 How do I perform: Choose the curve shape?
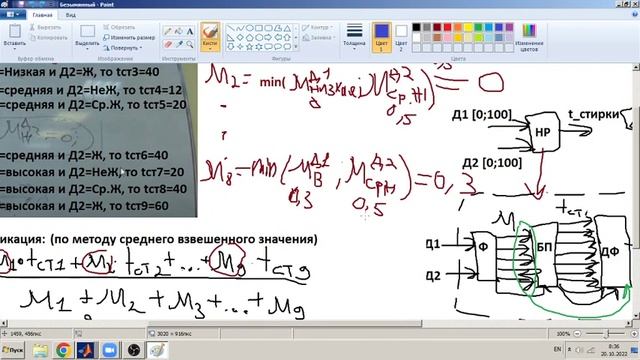click(x=240, y=28)
